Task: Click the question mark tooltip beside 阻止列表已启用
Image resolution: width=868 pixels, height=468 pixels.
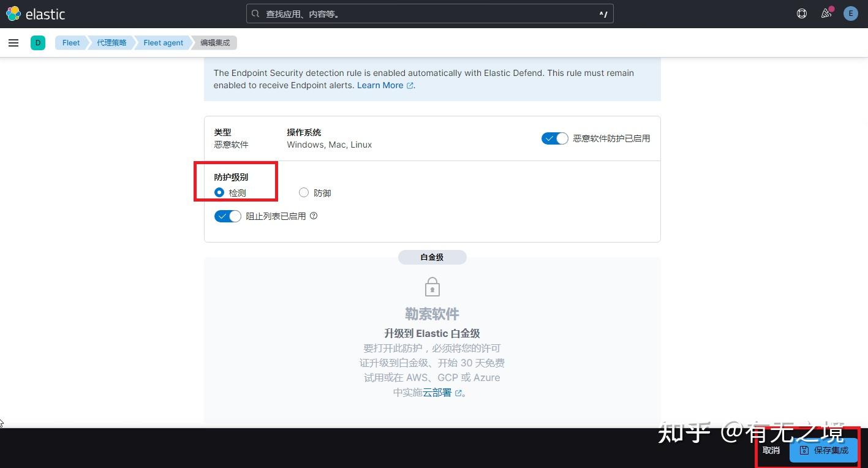Action: 313,216
